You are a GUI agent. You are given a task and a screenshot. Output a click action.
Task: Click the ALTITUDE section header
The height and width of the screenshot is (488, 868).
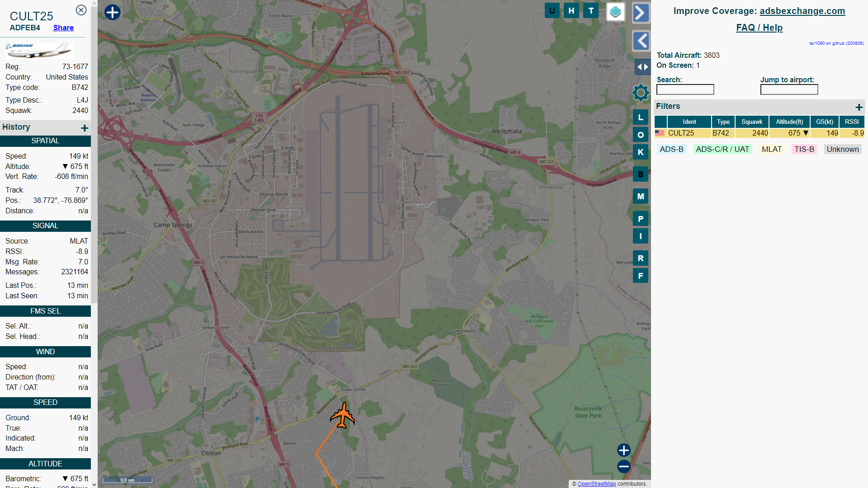coord(45,464)
